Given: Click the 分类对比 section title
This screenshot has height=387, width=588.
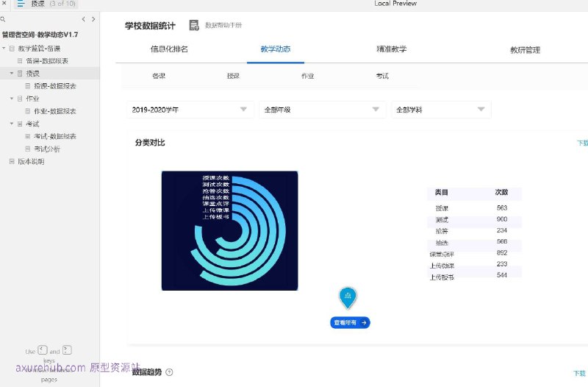Looking at the screenshot, I should [x=150, y=143].
